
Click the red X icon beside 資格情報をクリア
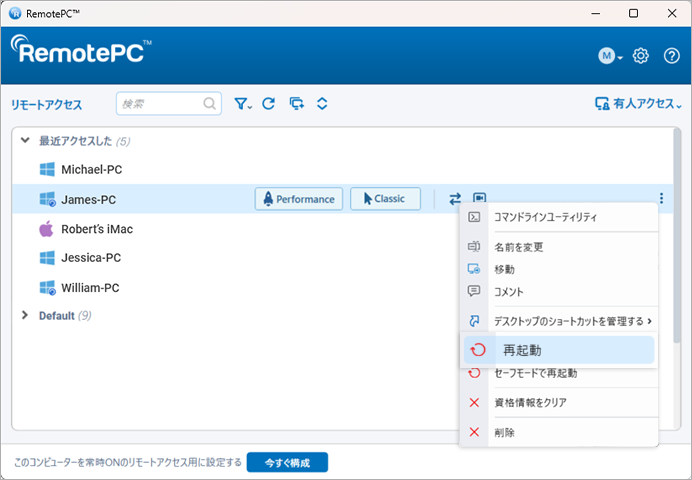tap(474, 402)
